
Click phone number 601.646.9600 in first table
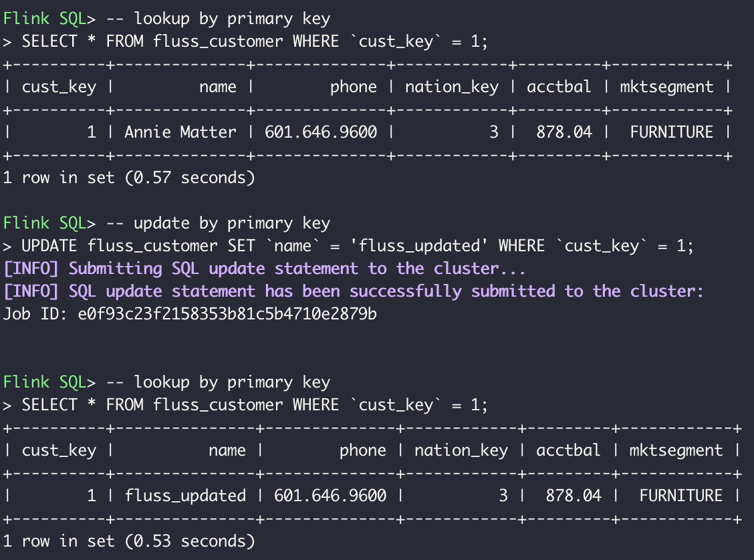click(321, 132)
